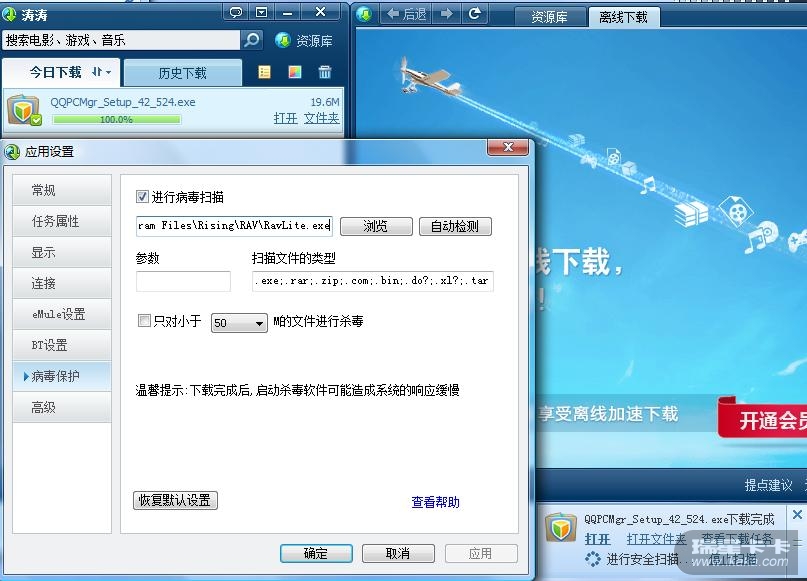Open the 显示 settings category
The width and height of the screenshot is (807, 581).
click(62, 252)
